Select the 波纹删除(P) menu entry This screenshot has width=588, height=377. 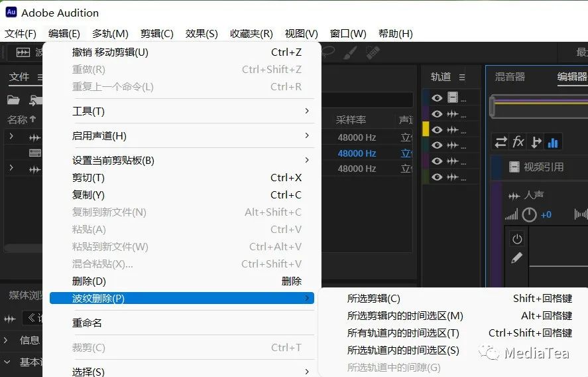tap(182, 298)
